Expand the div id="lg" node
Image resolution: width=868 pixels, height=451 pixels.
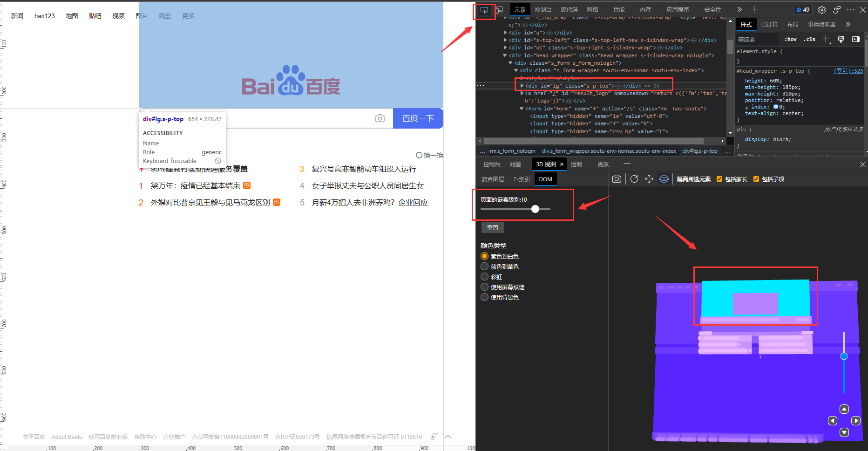pos(522,86)
